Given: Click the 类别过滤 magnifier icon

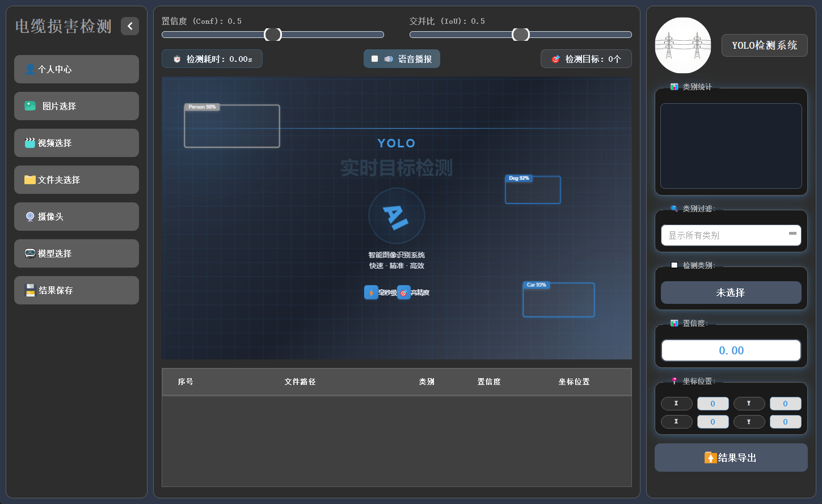Looking at the screenshot, I should (x=674, y=209).
